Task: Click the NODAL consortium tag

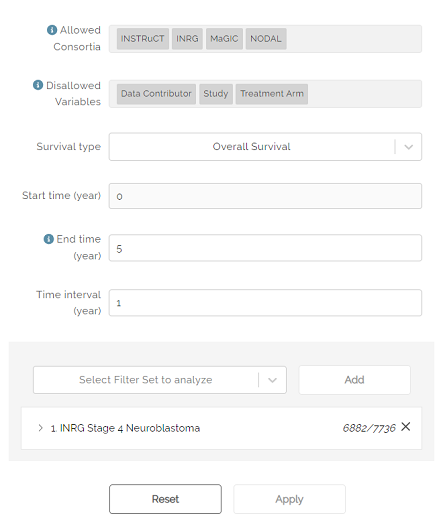Action: [266, 39]
